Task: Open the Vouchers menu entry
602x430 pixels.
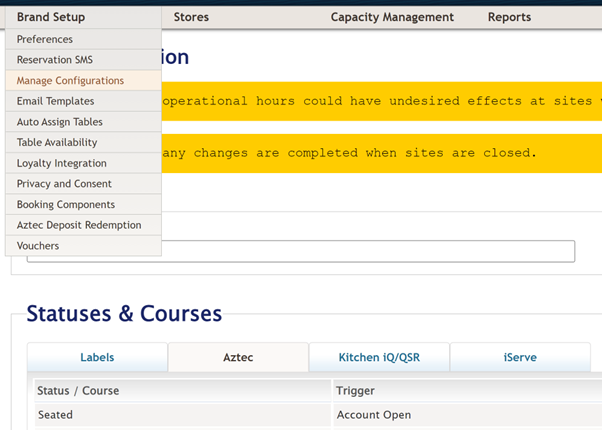Action: pyautogui.click(x=83, y=246)
